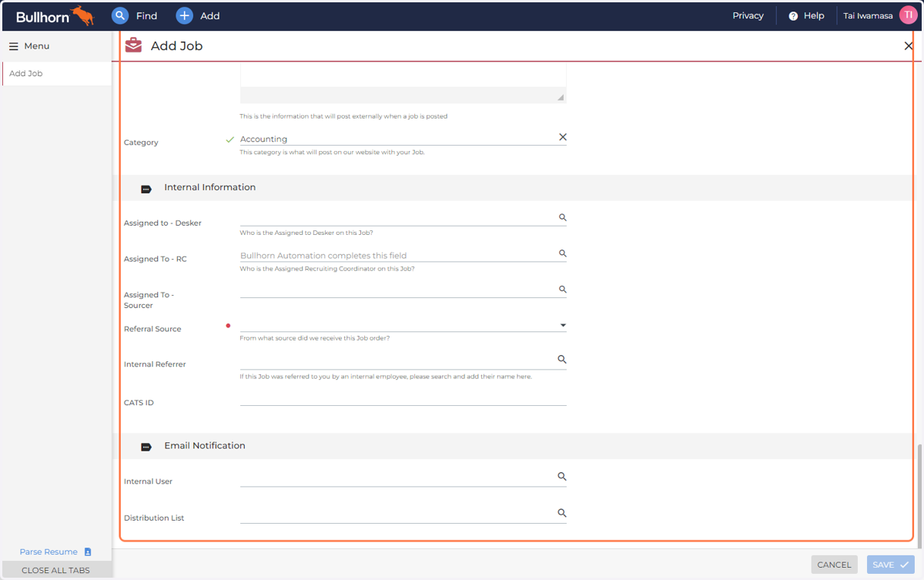Viewport: 924px width, 580px height.
Task: Search Distribution List magnifier icon
Action: 562,513
